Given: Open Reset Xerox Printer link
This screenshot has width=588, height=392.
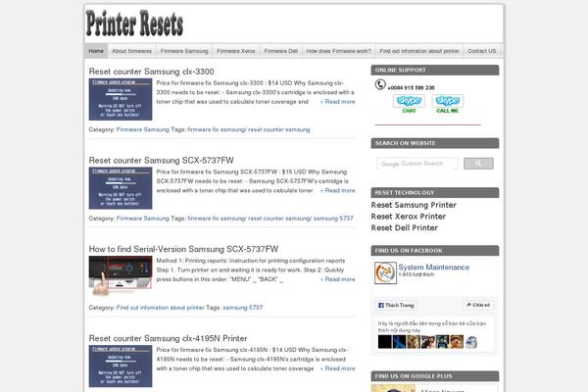Looking at the screenshot, I should click(x=409, y=217).
